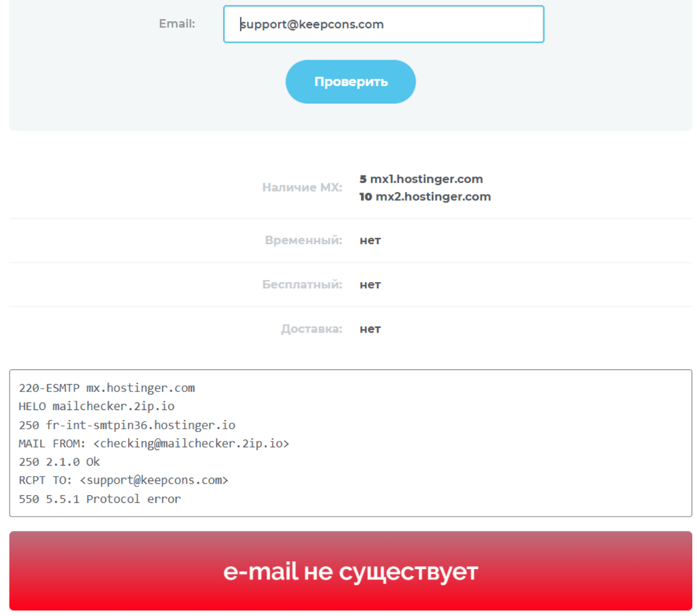Select the mx1.hostinger.com MX record
Viewport: 697px width, 616px height.
(x=421, y=179)
